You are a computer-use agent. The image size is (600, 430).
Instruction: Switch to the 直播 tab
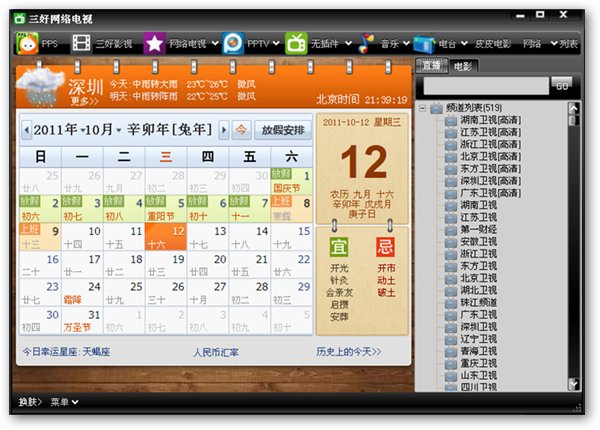pyautogui.click(x=432, y=66)
